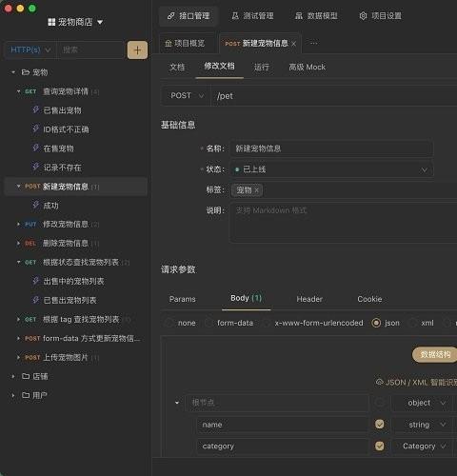Select the json body radio button

coord(376,323)
